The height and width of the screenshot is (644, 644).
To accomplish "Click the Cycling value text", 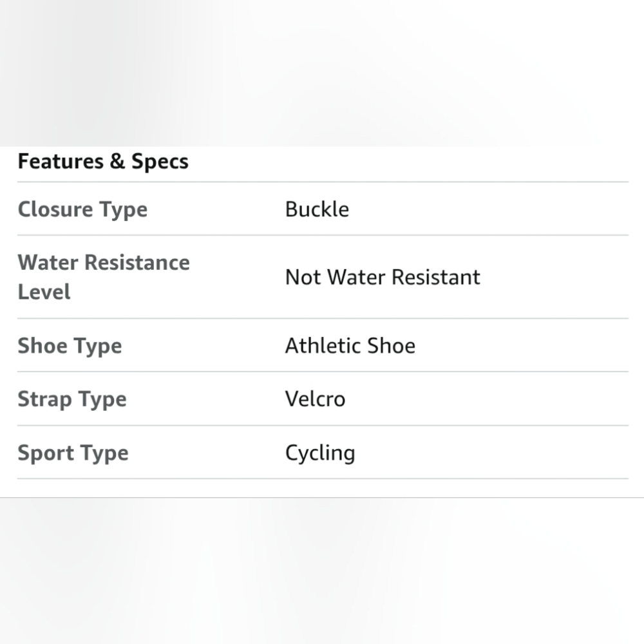I will 320,453.
